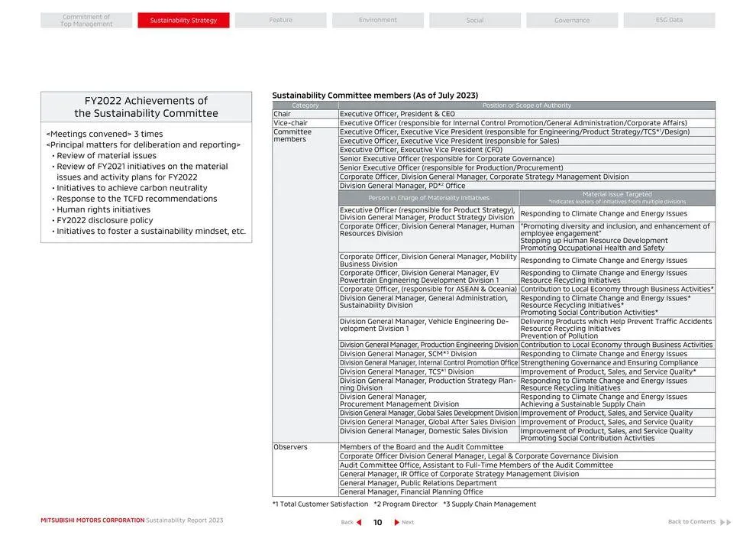Select the Social navigation tab

point(474,19)
